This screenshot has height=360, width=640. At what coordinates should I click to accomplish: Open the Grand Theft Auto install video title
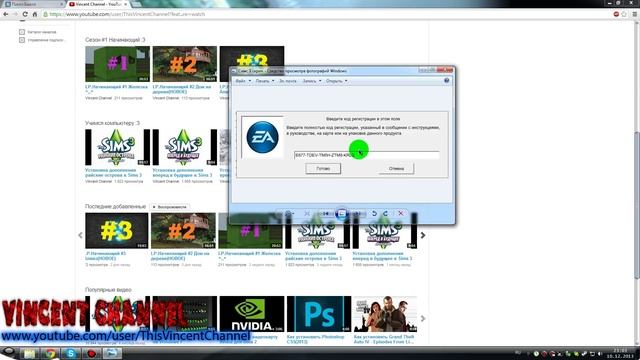(x=384, y=339)
